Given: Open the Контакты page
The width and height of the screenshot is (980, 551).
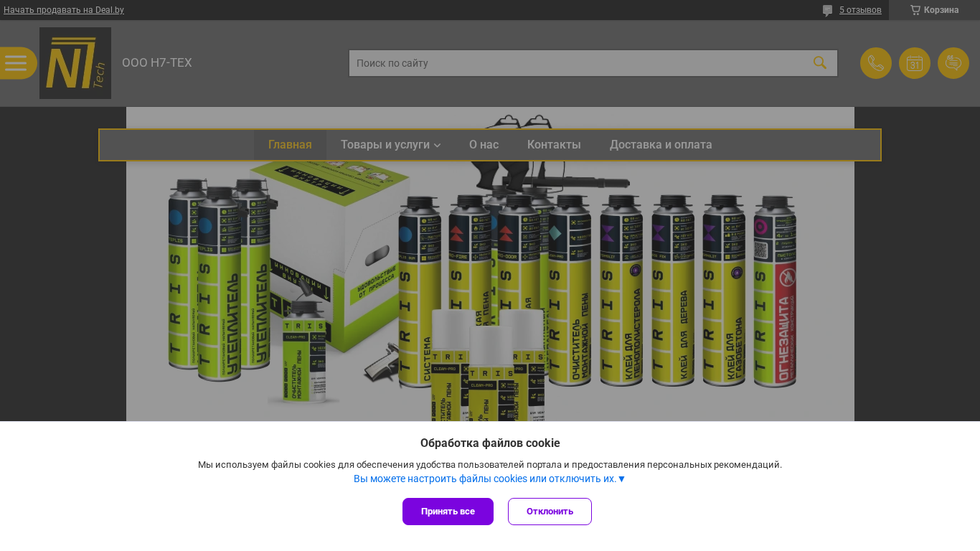Looking at the screenshot, I should [x=554, y=145].
